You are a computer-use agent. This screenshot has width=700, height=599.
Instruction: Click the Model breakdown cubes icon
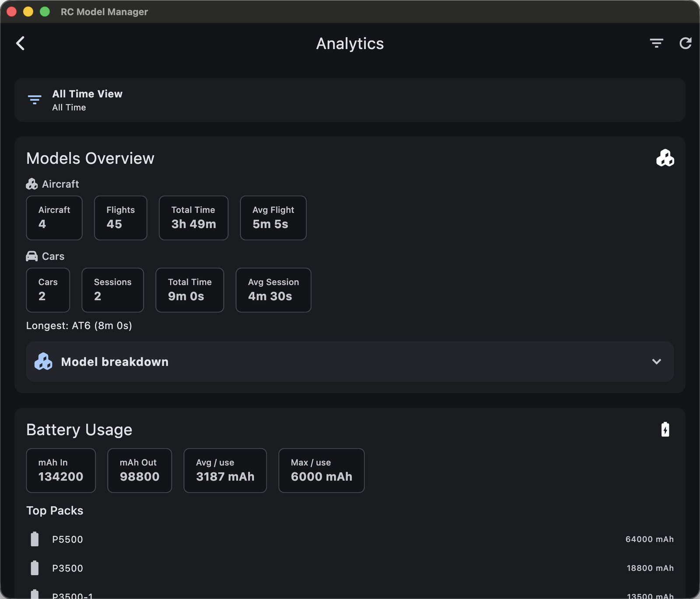(43, 362)
